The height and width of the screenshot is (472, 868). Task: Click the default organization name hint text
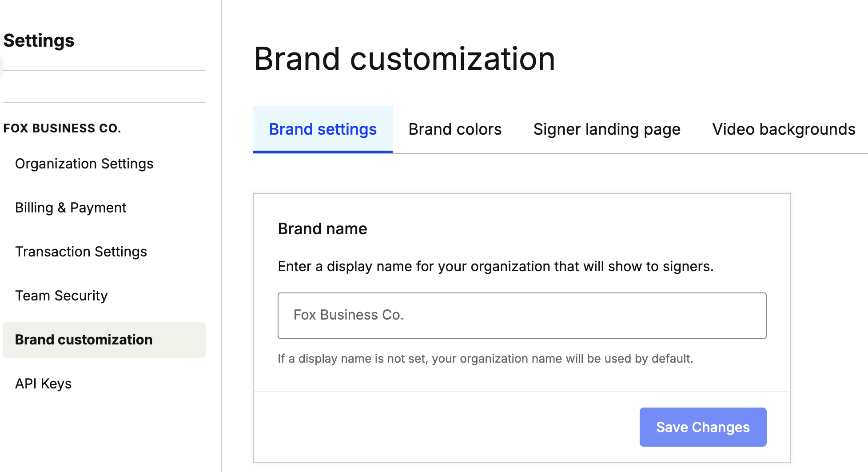coord(486,359)
